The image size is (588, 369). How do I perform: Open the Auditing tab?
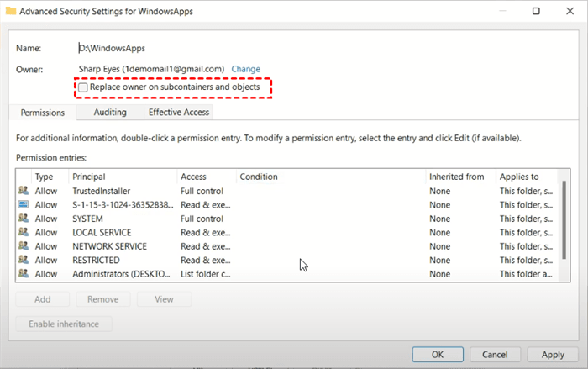tap(110, 113)
